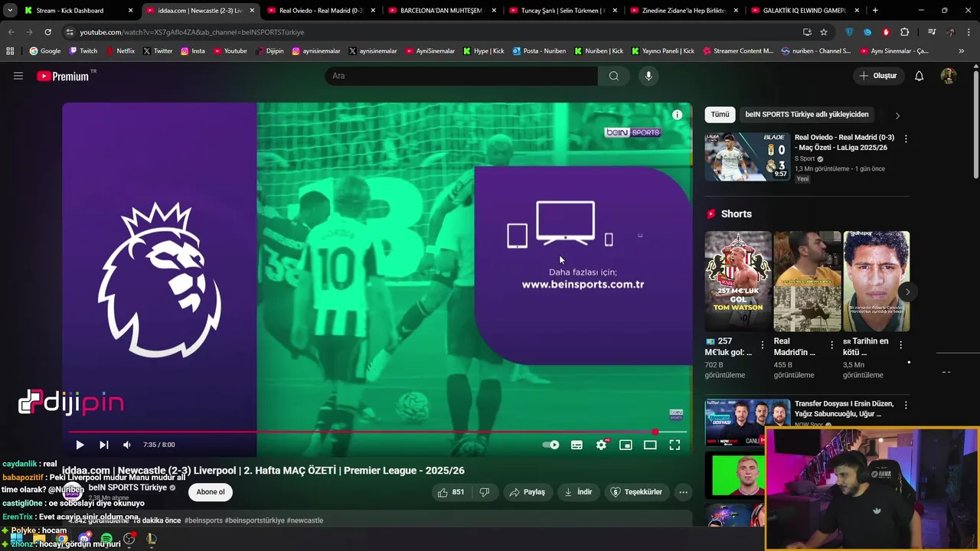Image resolution: width=980 pixels, height=551 pixels.
Task: Click the Teşekkürler thanks button
Action: point(635,492)
